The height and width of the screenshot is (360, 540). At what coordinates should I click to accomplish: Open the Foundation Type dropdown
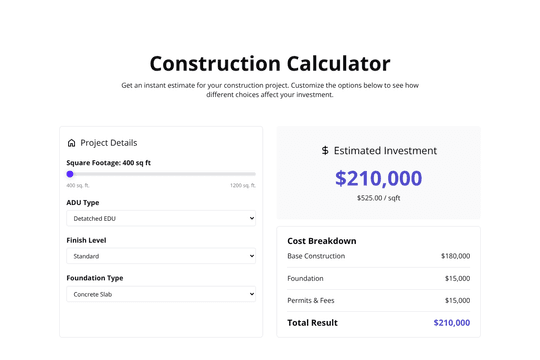(x=161, y=294)
